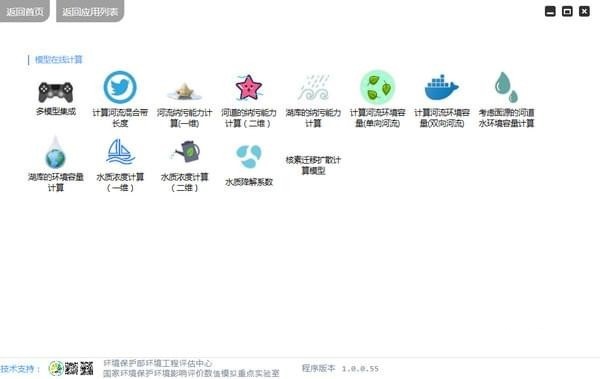Click 环境保护部环境工程评估中心 text
Screen dimensions: 600x379
(158, 363)
